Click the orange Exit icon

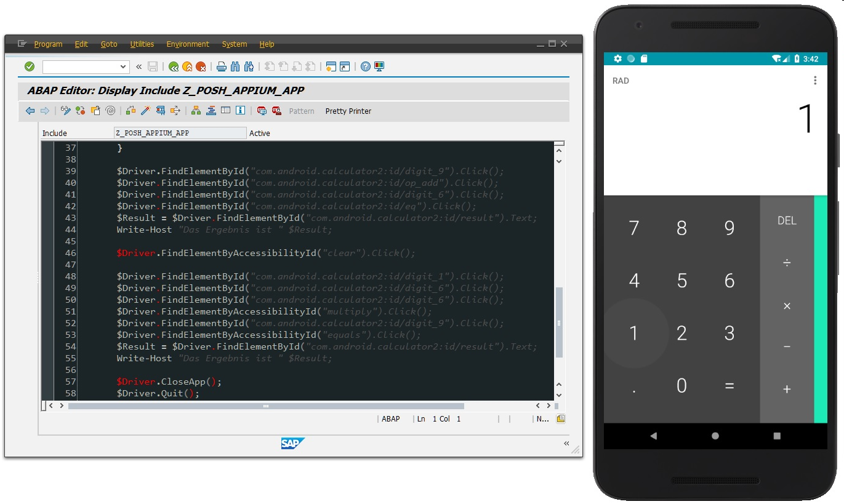click(187, 66)
